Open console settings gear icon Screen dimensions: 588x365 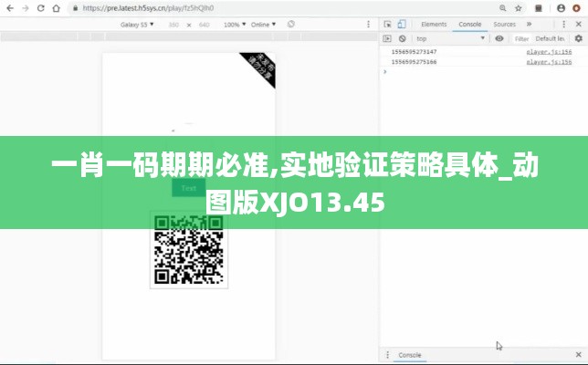click(579, 38)
